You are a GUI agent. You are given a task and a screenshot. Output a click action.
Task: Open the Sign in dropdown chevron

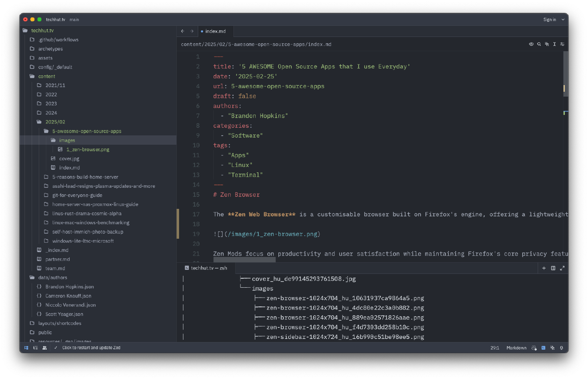coord(563,20)
